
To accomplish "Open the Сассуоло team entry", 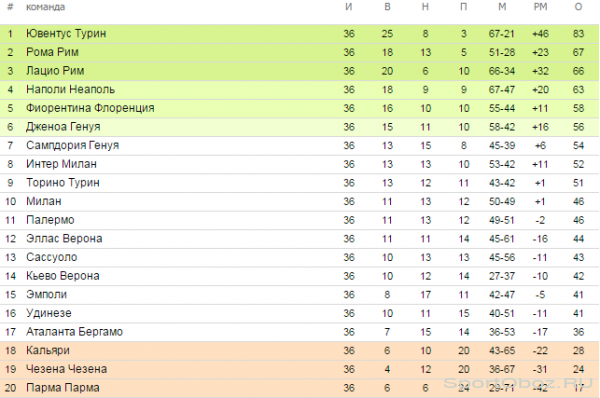I will [52, 257].
